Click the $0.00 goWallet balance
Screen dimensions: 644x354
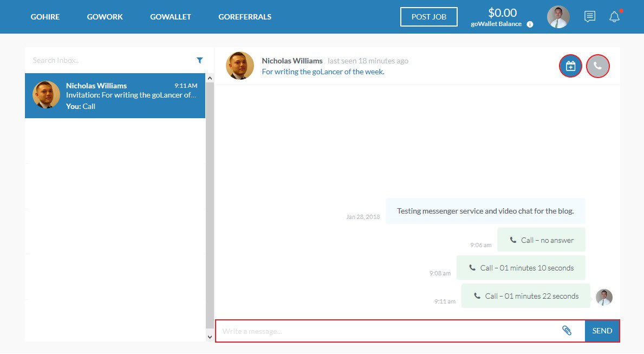coord(502,13)
